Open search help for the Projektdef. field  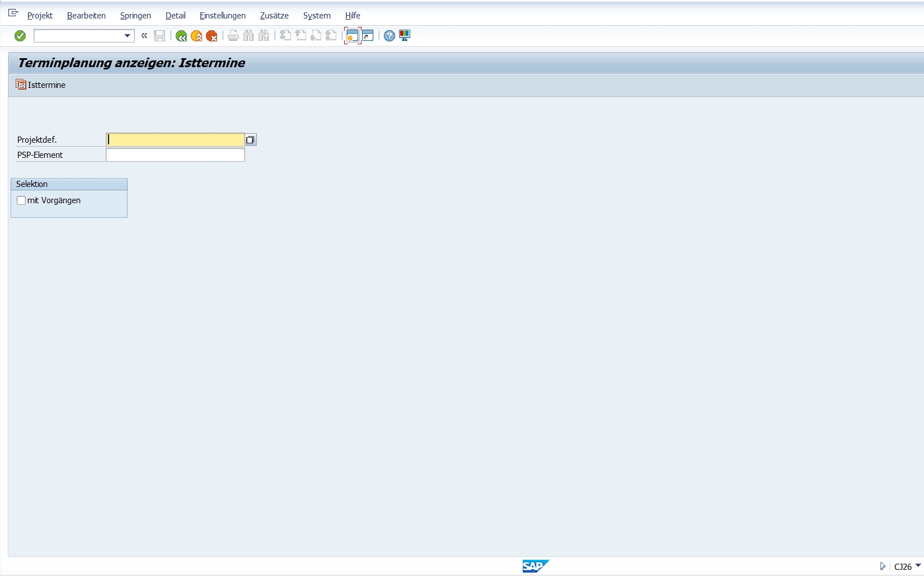[x=251, y=140]
